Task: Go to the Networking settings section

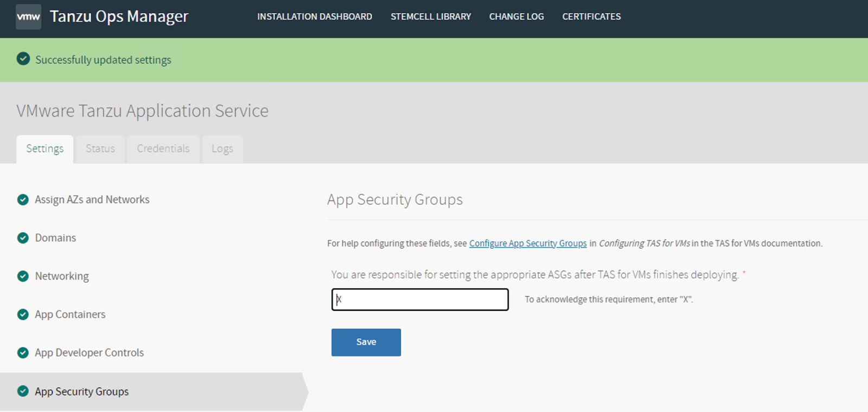Action: click(62, 276)
